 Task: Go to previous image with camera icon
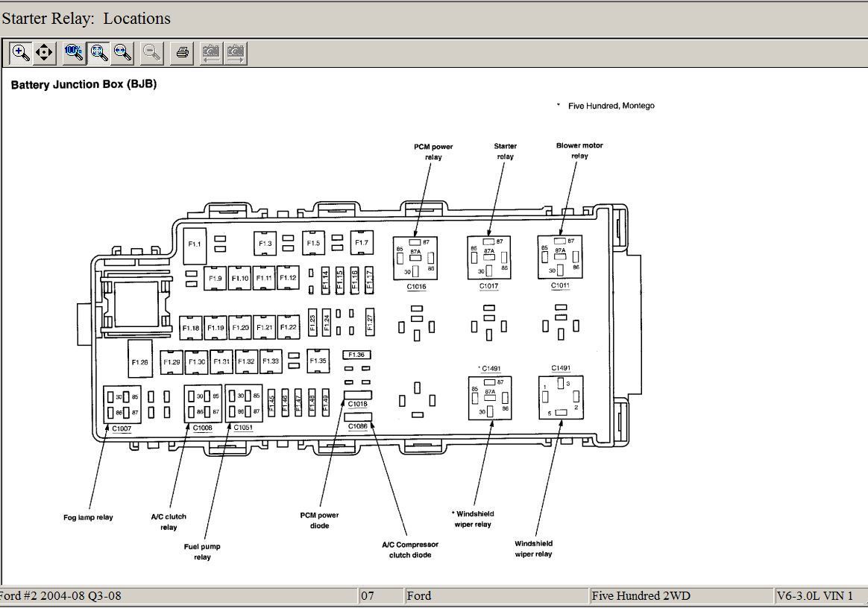[211, 52]
